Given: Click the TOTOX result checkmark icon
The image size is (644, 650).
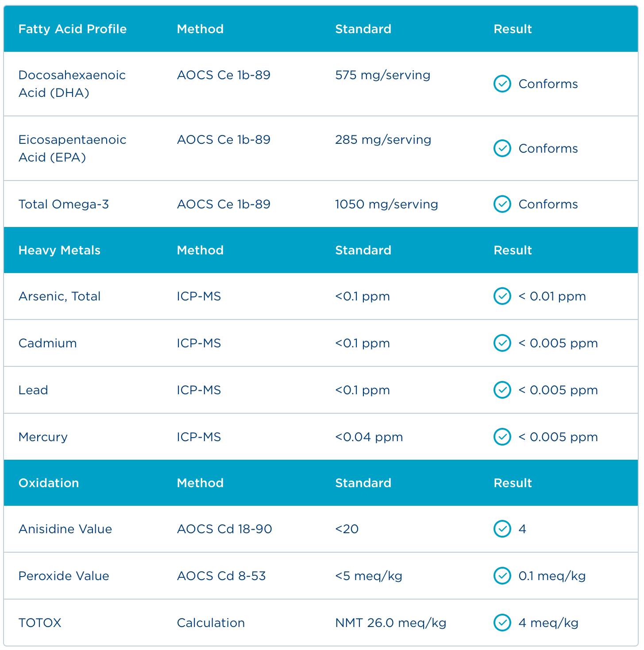Looking at the screenshot, I should click(502, 623).
